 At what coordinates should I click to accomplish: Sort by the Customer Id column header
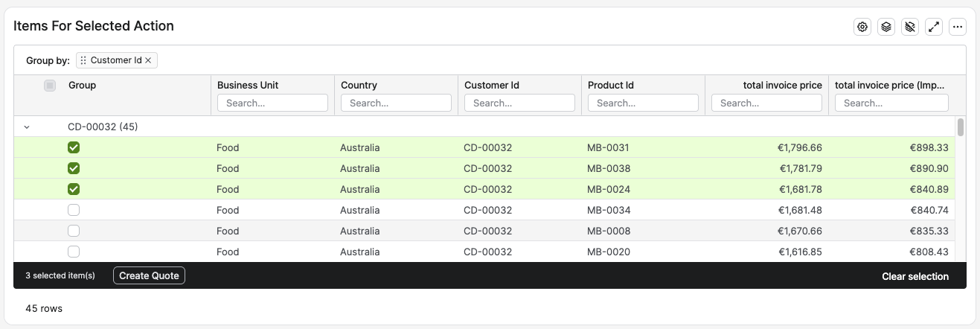click(x=492, y=85)
